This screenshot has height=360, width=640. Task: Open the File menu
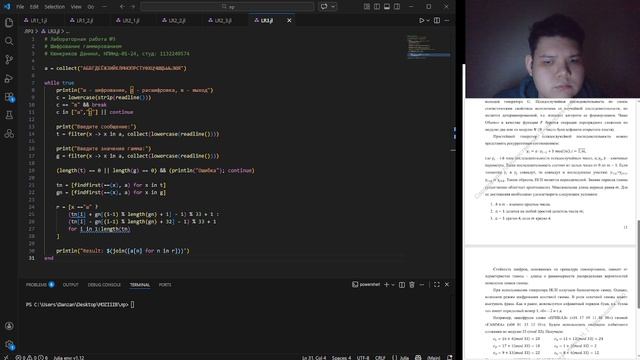pyautogui.click(x=20, y=7)
